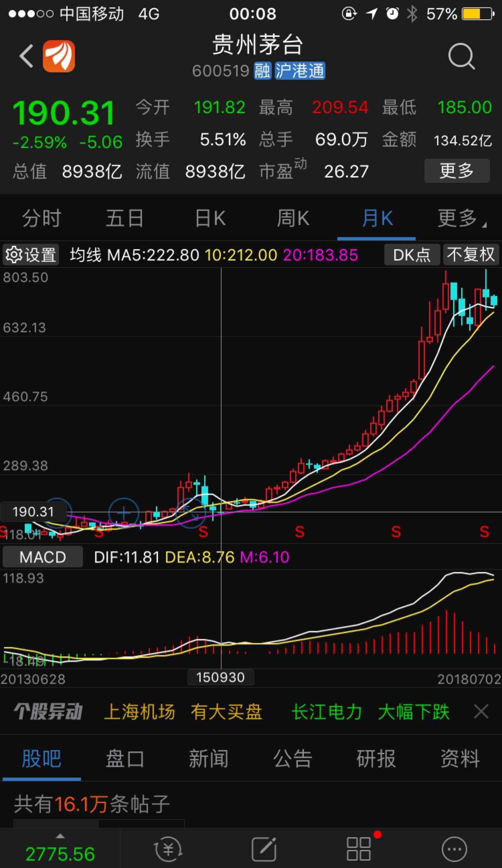Tap the search magnifier icon
This screenshot has height=868, width=502.
(462, 56)
